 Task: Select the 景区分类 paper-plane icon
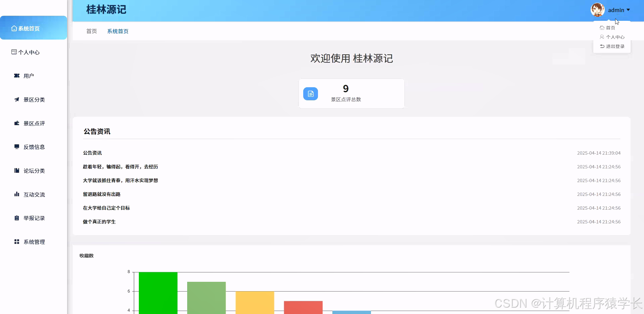tap(16, 99)
